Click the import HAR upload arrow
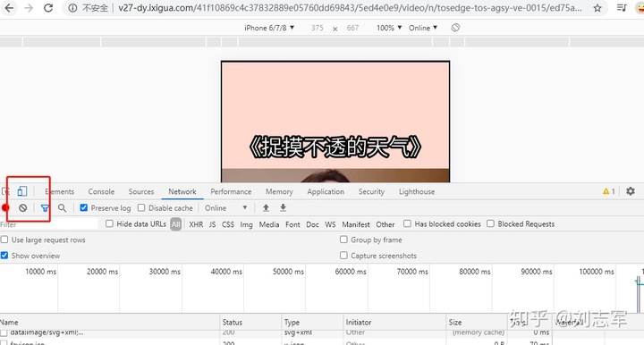Viewport: 644px width, 345px height. coord(267,207)
